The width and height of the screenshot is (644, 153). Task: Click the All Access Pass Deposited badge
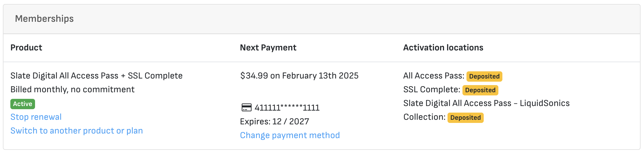point(484,76)
